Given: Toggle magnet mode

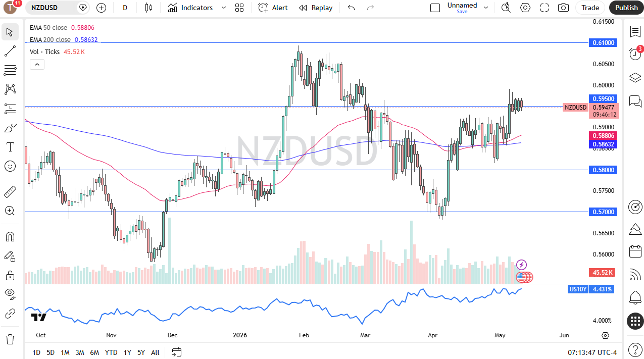Looking at the screenshot, I should pos(10,236).
